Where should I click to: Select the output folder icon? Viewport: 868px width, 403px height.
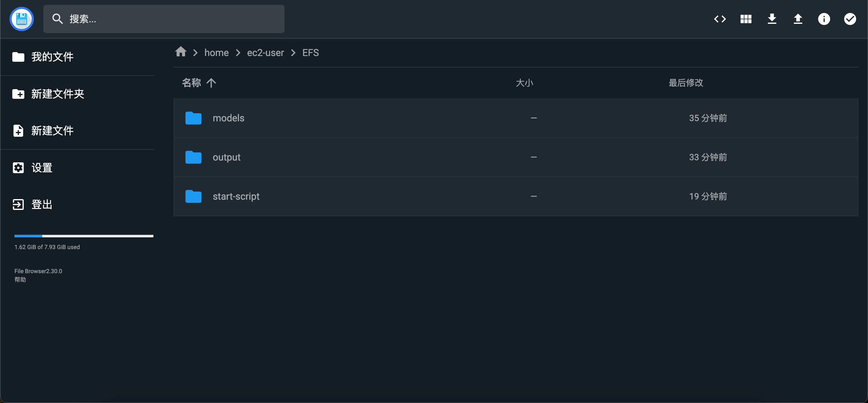193,157
